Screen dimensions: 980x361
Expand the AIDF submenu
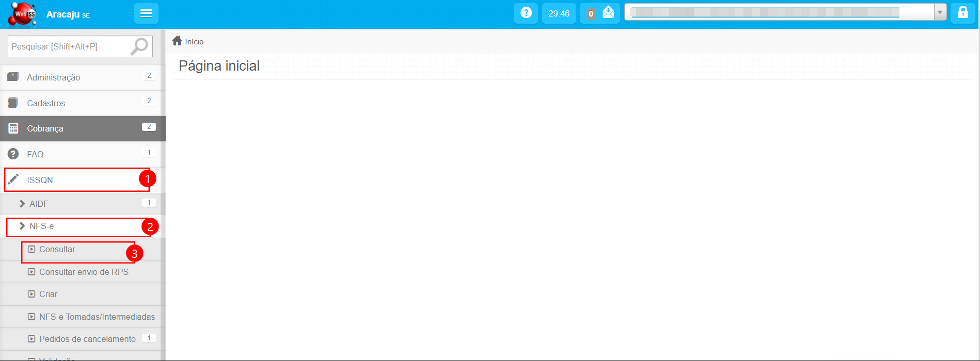point(39,204)
